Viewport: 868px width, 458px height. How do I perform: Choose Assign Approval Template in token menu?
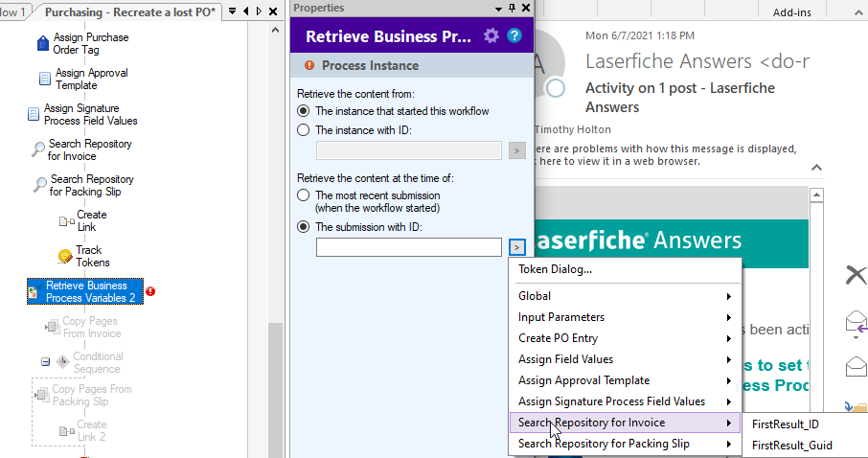(625, 380)
